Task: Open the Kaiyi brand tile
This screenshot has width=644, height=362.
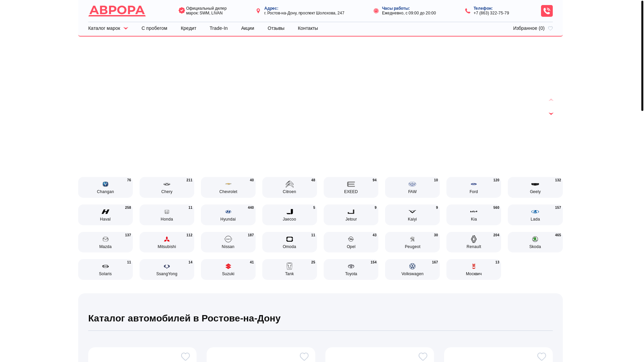Action: [412, 215]
